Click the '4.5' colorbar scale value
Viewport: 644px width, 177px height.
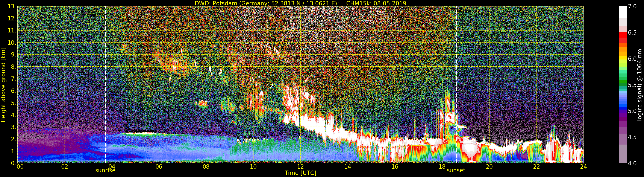[x=632, y=137]
